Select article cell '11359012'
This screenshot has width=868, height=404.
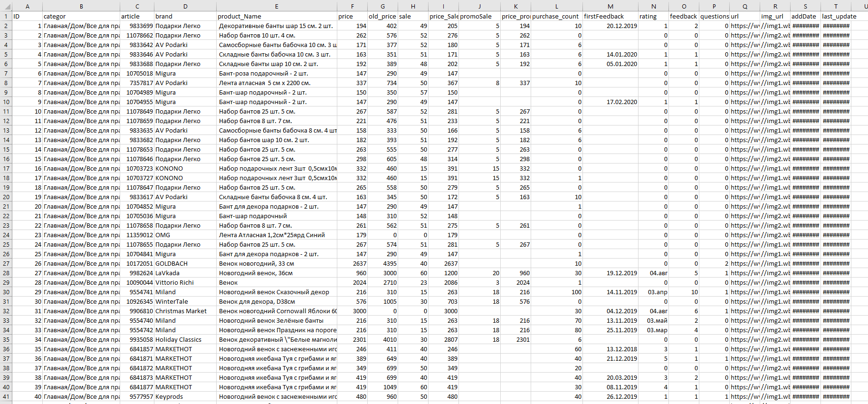tap(137, 235)
